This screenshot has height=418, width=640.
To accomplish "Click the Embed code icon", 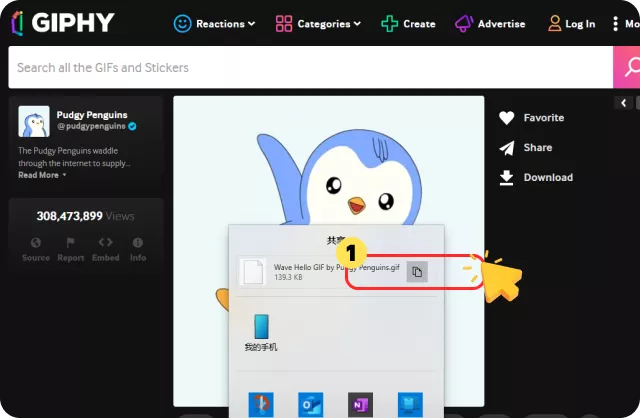I will (105, 242).
